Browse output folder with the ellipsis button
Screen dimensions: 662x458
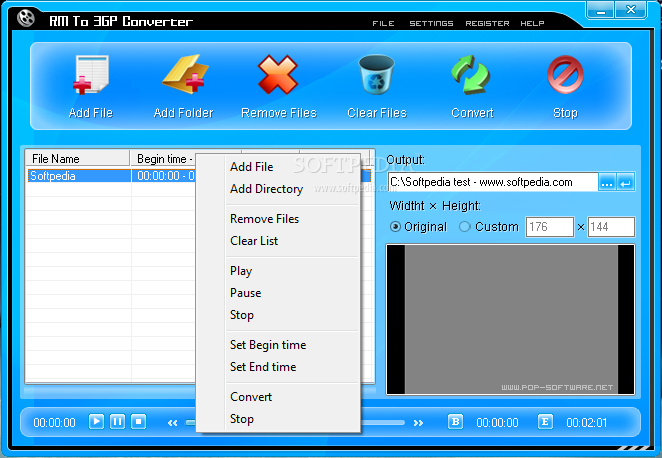pyautogui.click(x=607, y=183)
